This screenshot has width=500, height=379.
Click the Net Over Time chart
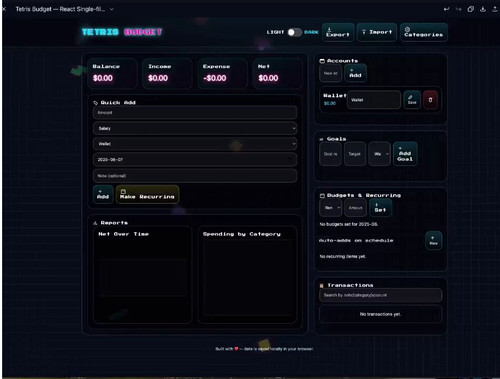143,275
